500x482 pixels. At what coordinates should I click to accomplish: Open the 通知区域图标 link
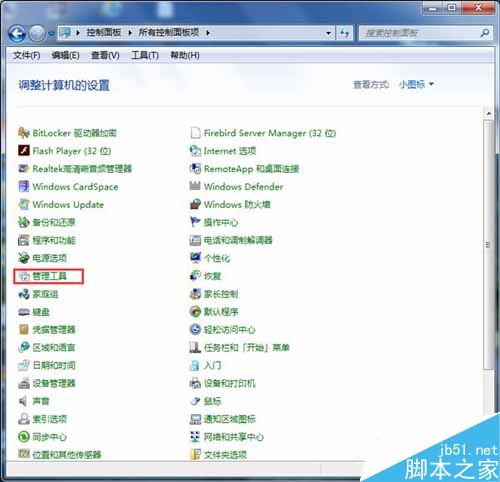(230, 419)
